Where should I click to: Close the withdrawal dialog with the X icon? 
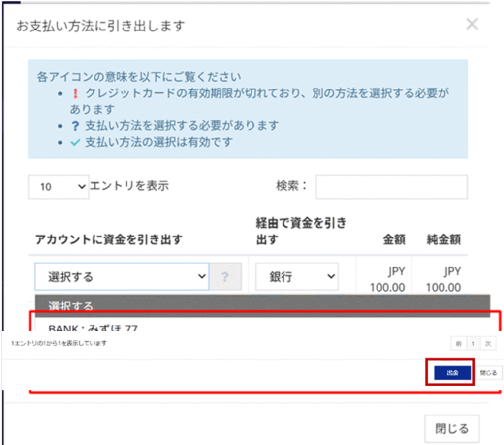[472, 24]
